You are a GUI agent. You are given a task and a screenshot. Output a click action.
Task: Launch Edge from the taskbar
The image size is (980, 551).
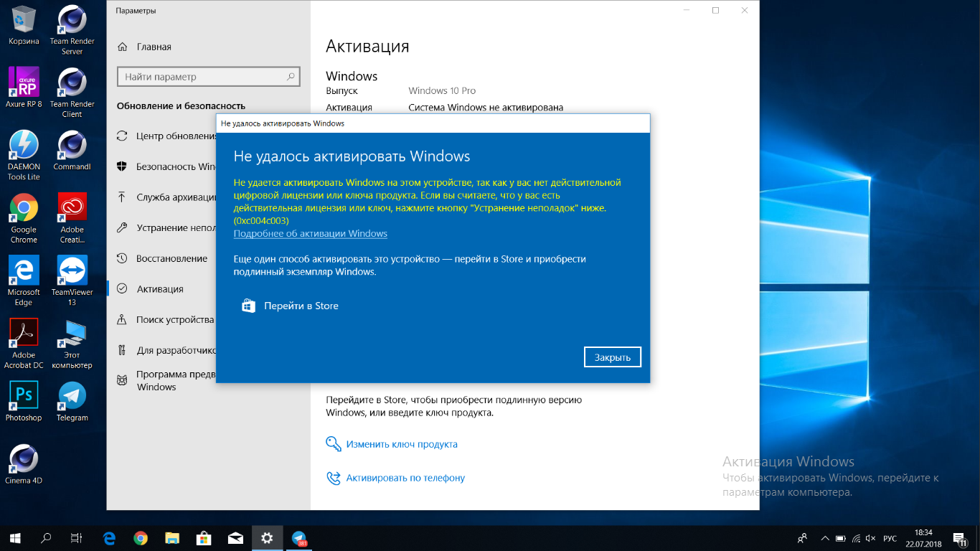109,537
